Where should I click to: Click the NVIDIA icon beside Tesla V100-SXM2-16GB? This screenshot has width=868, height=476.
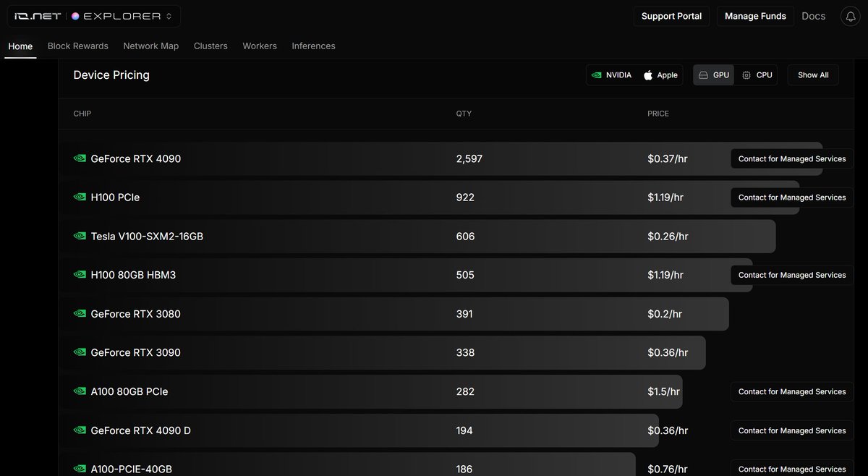(x=80, y=236)
